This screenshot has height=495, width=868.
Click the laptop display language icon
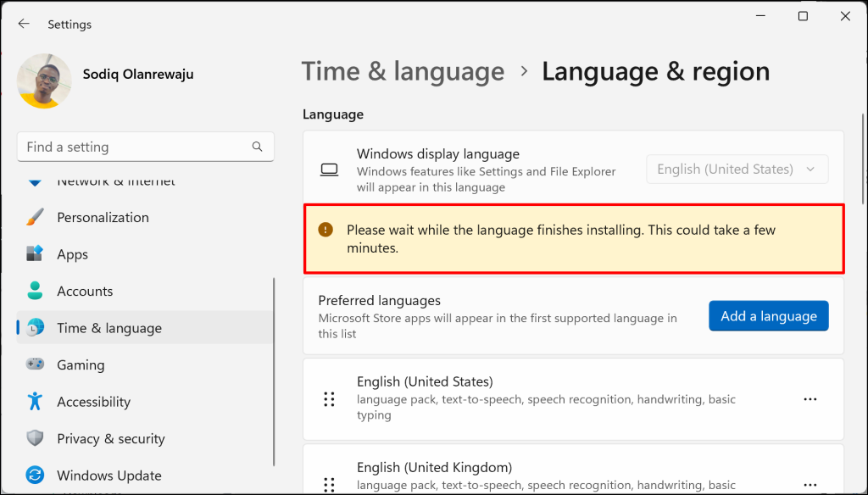pyautogui.click(x=330, y=170)
